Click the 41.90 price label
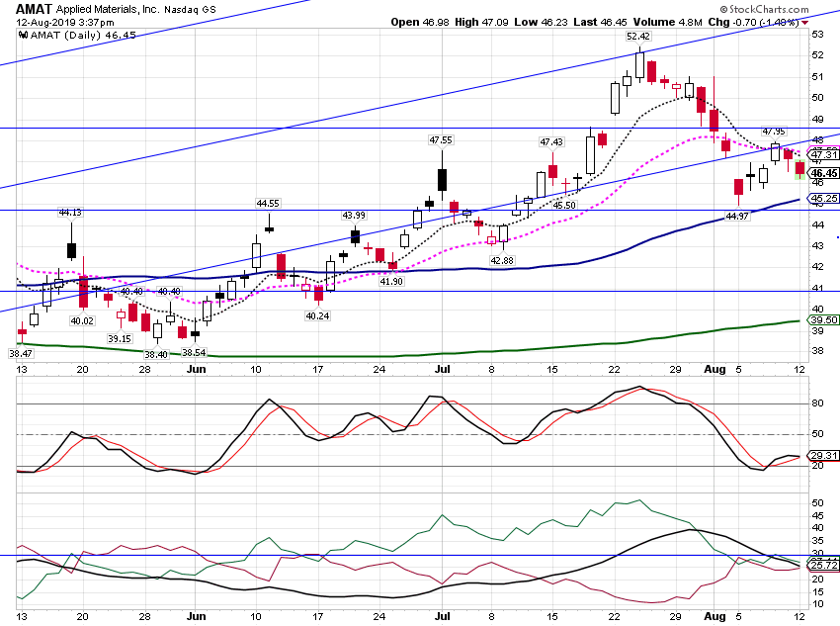840x626 pixels. [x=391, y=282]
